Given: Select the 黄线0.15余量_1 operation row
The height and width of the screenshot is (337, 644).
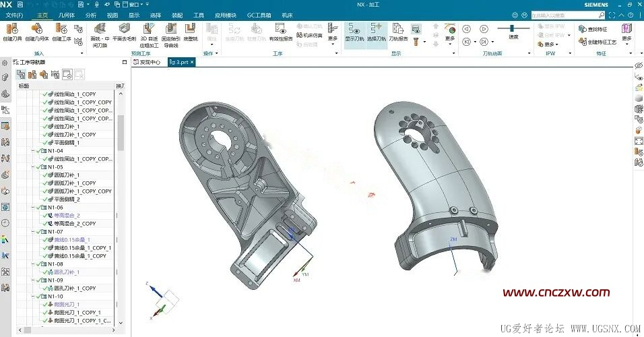Looking at the screenshot, I should click(x=66, y=239).
